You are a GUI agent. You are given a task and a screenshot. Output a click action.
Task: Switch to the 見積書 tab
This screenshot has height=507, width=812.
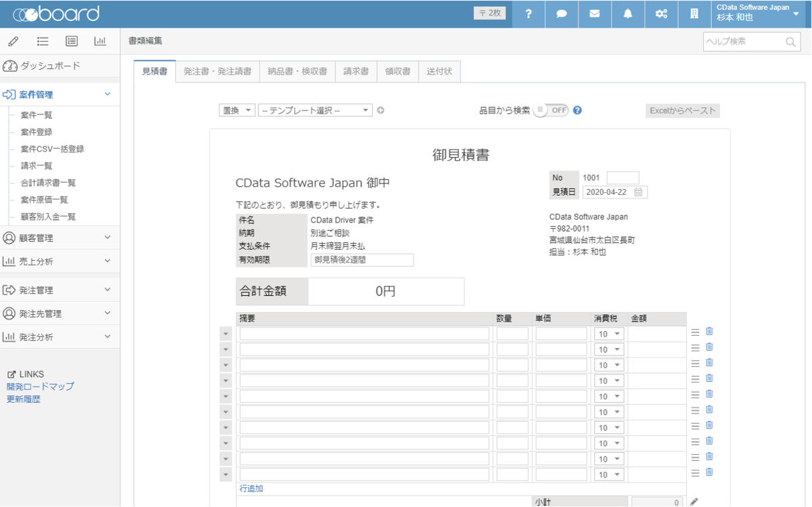coord(155,71)
